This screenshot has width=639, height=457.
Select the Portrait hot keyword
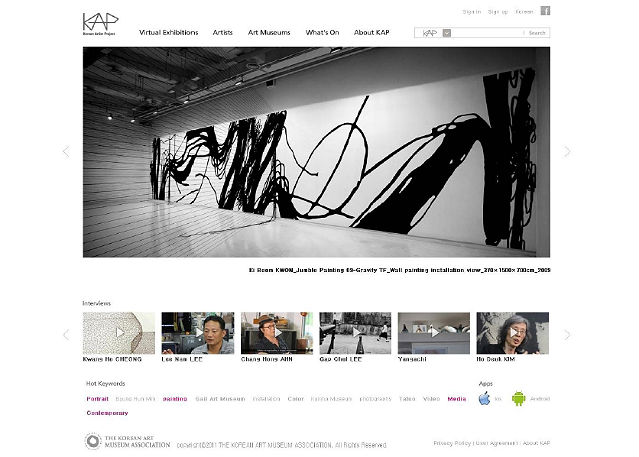[x=97, y=399]
